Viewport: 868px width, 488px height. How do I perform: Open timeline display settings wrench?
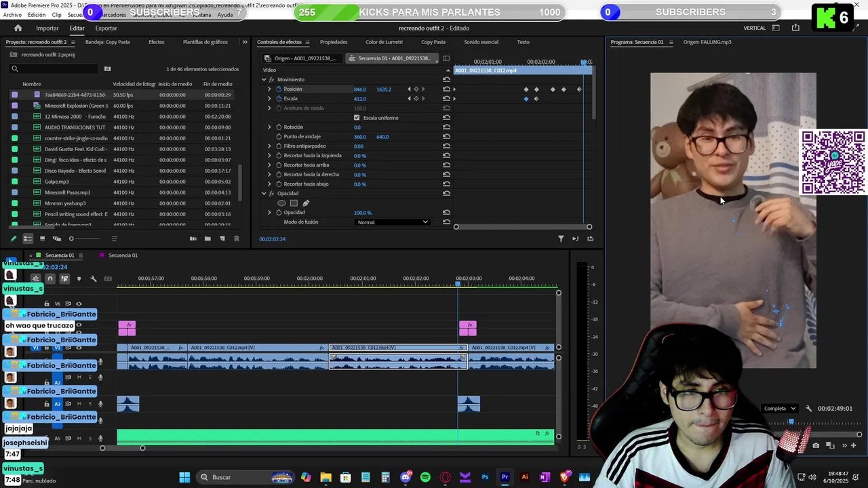tap(94, 279)
